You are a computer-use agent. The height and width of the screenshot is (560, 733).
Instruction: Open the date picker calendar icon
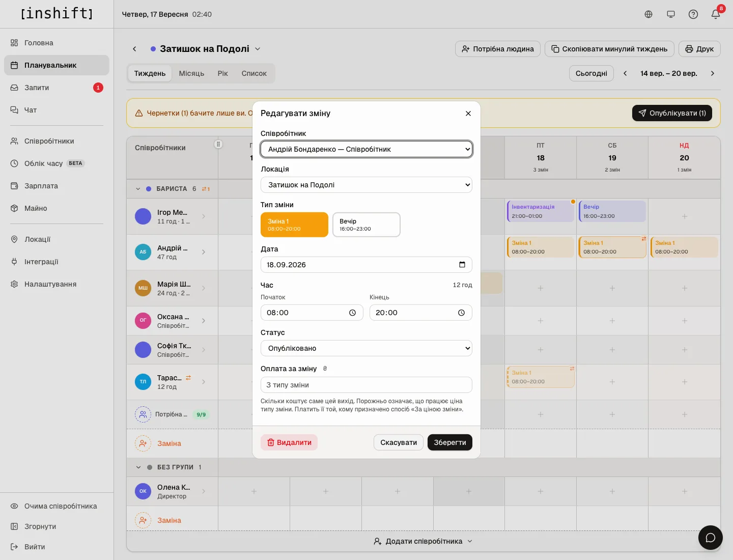pos(462,265)
